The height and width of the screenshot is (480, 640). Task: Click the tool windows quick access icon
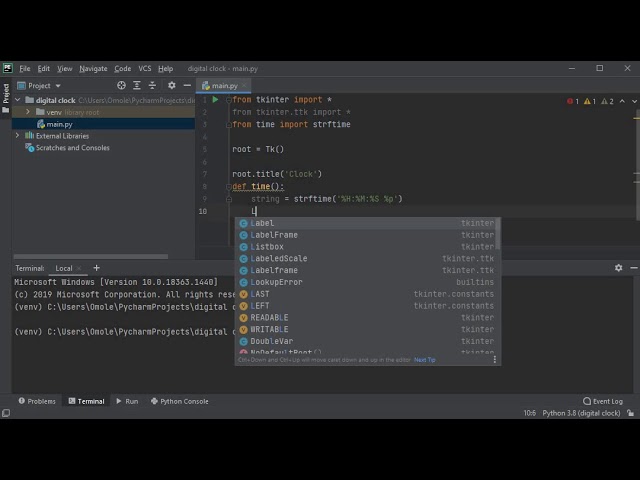coord(6,413)
